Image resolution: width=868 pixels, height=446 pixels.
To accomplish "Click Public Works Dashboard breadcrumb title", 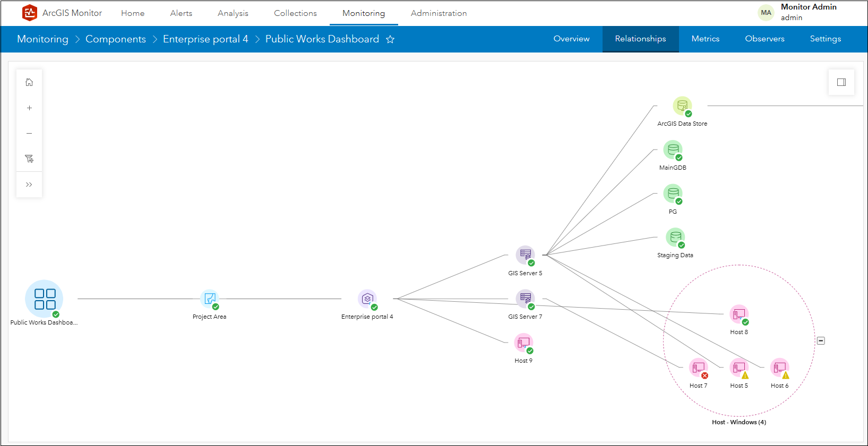I will (x=322, y=39).
